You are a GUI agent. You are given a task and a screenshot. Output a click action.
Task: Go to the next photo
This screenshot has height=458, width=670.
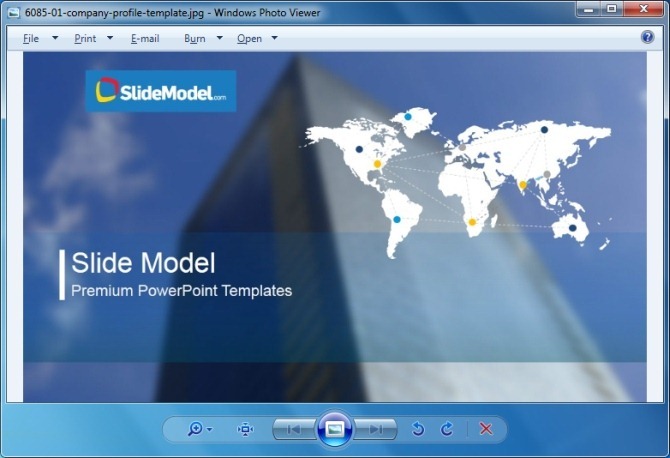[x=376, y=429]
